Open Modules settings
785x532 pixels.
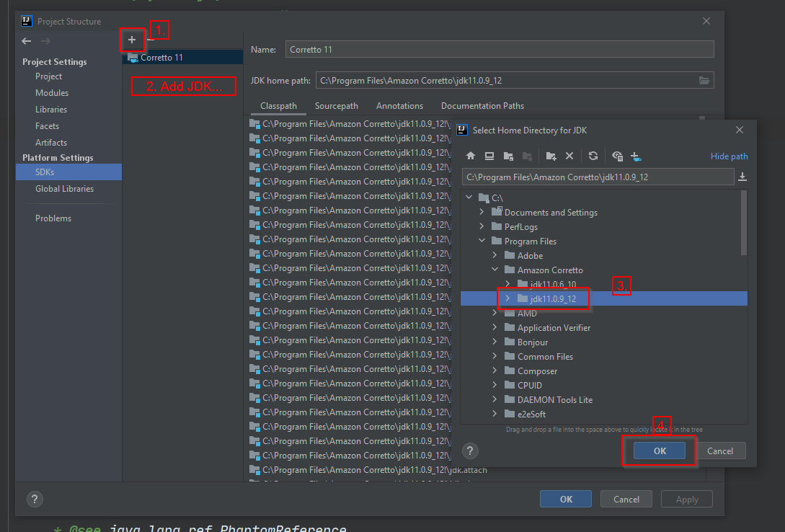pyautogui.click(x=52, y=93)
